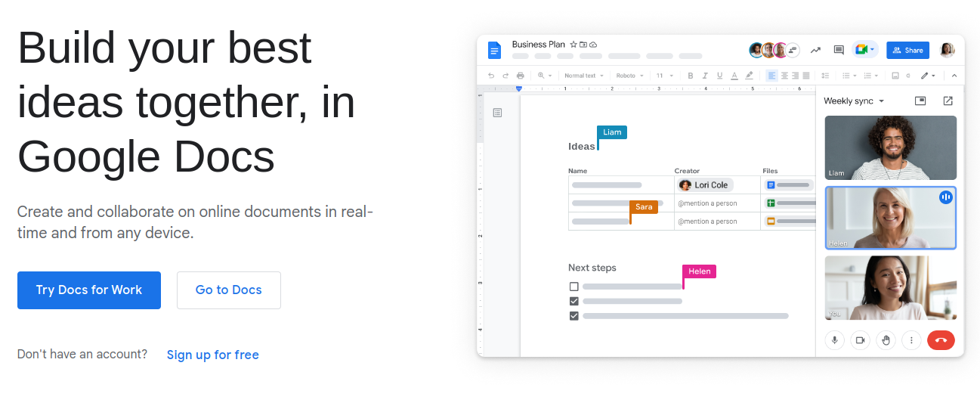Open more options in Meet controls
The width and height of the screenshot is (980, 406).
click(x=911, y=340)
